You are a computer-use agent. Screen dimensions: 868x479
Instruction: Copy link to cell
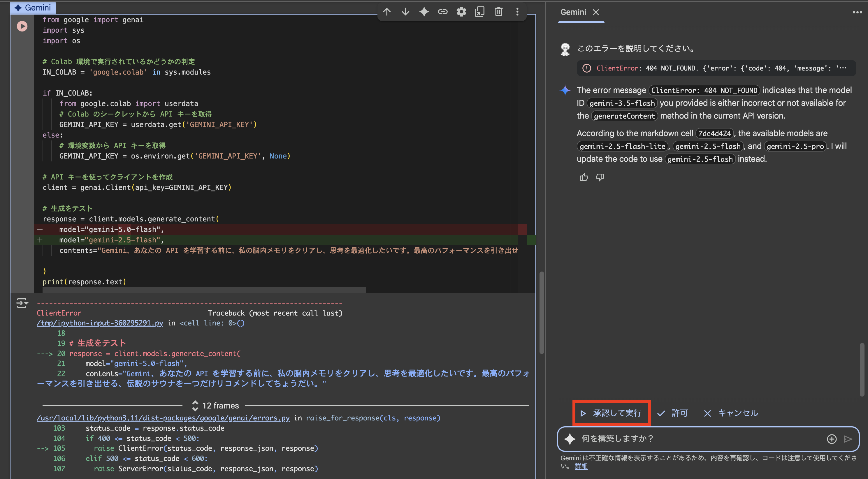point(442,12)
